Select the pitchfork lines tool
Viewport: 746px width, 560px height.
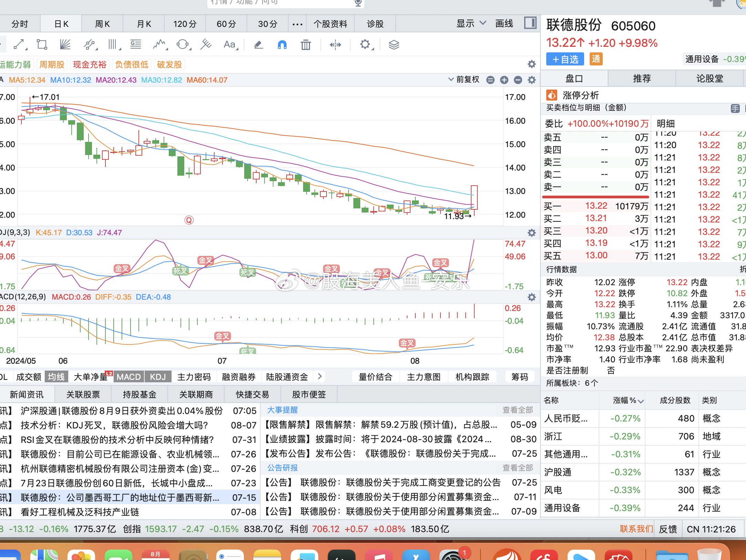click(x=206, y=44)
